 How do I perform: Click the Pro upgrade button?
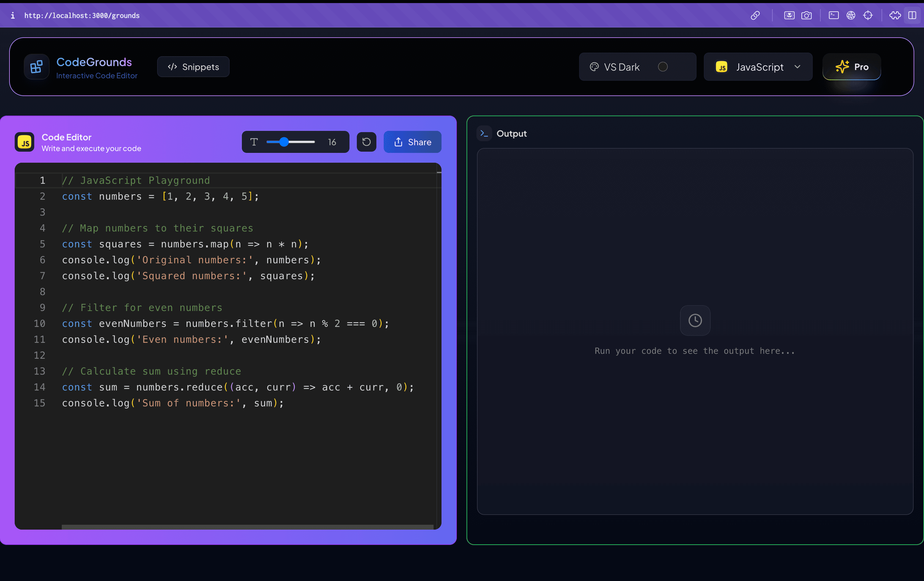pyautogui.click(x=852, y=67)
